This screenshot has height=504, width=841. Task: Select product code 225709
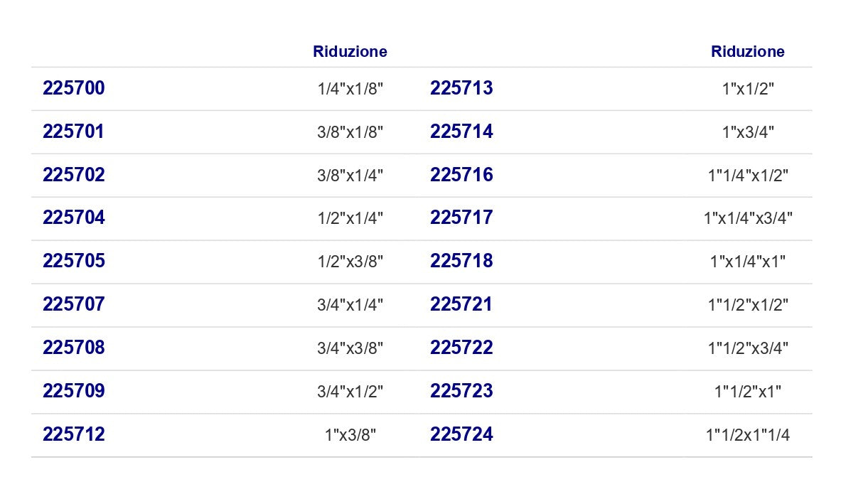(73, 391)
